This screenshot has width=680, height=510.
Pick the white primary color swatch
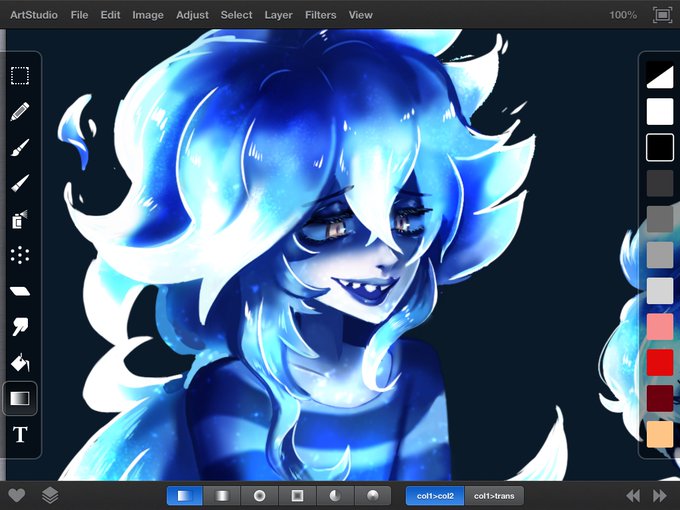pos(660,111)
